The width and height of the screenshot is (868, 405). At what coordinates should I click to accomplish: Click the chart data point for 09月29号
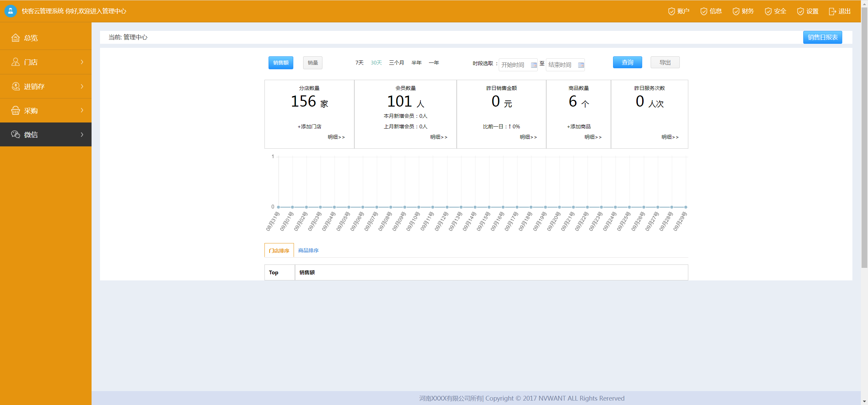pyautogui.click(x=686, y=207)
